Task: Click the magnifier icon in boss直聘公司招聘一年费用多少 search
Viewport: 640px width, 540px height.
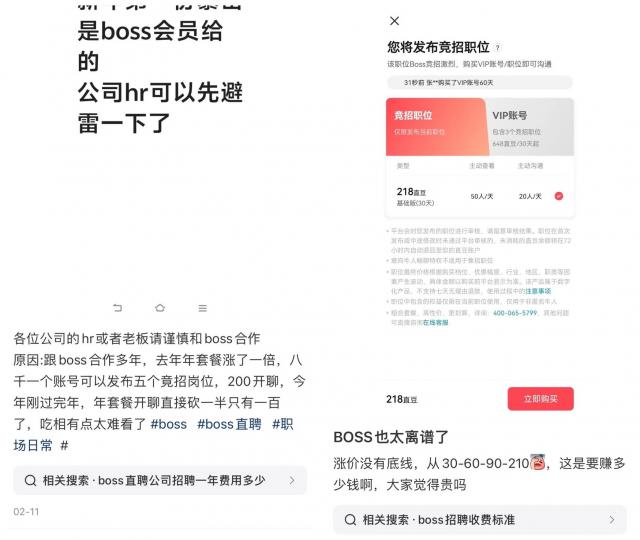Action: 30,480
